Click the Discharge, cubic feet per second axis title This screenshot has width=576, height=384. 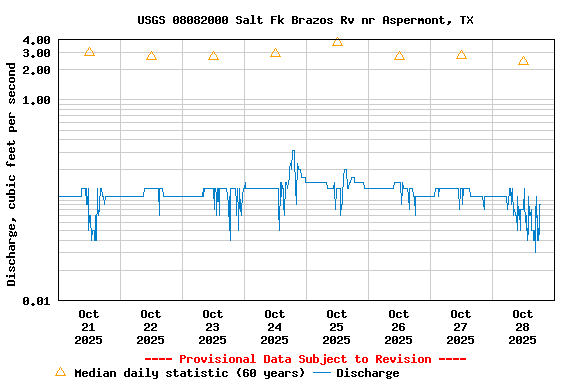[x=11, y=174]
